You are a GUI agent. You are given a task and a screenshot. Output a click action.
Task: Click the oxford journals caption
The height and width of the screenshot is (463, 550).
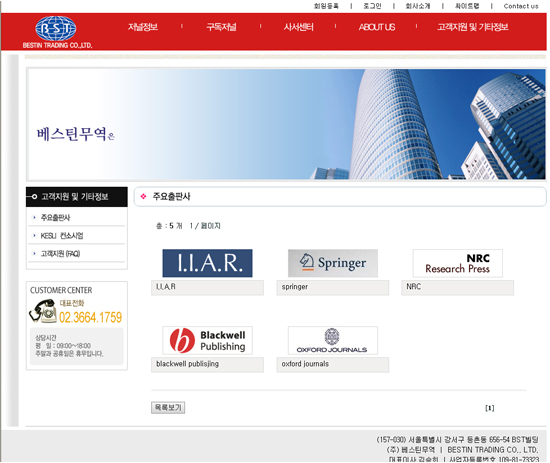click(305, 364)
